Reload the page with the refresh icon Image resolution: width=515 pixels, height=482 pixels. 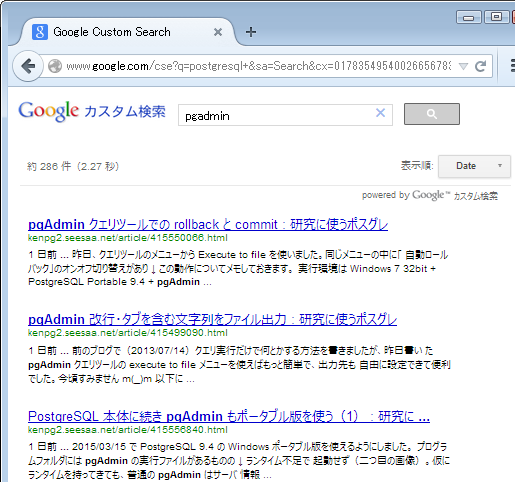[x=480, y=66]
